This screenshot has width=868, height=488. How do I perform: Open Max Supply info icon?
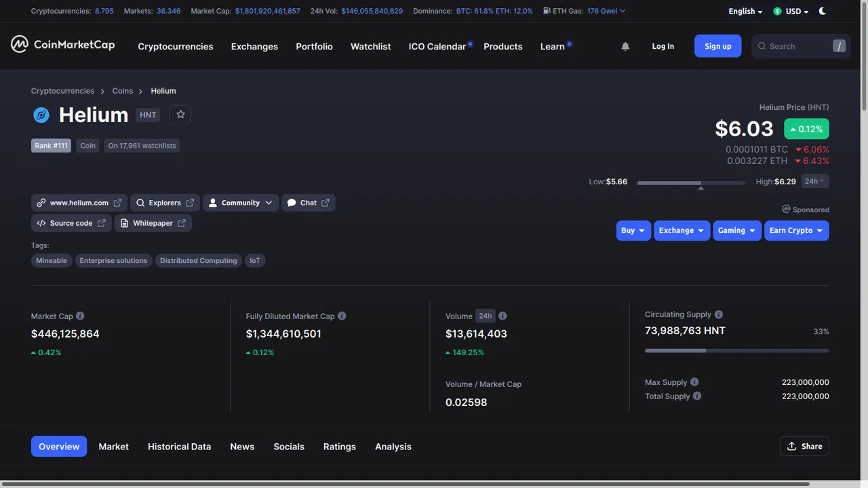pos(694,382)
